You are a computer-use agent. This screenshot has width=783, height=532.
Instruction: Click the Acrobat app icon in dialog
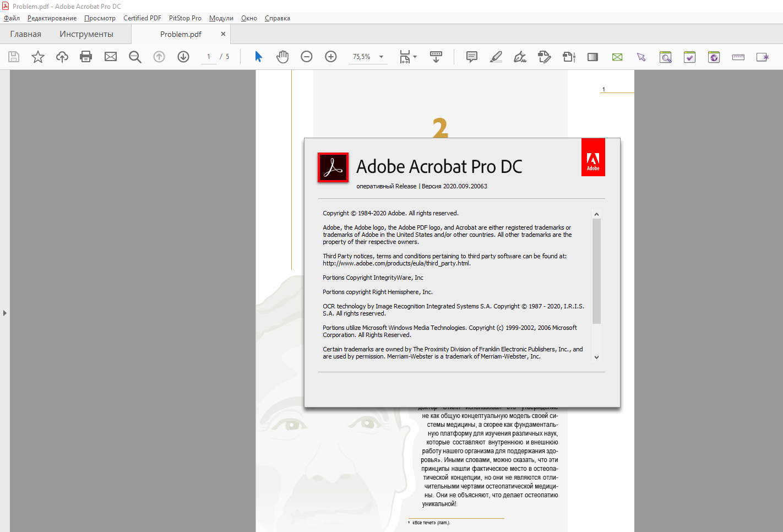point(333,167)
